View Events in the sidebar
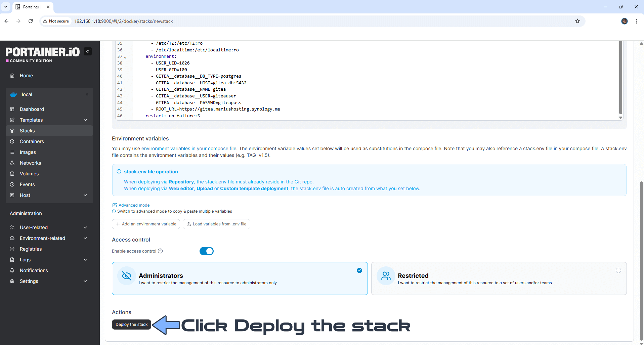 point(27,184)
